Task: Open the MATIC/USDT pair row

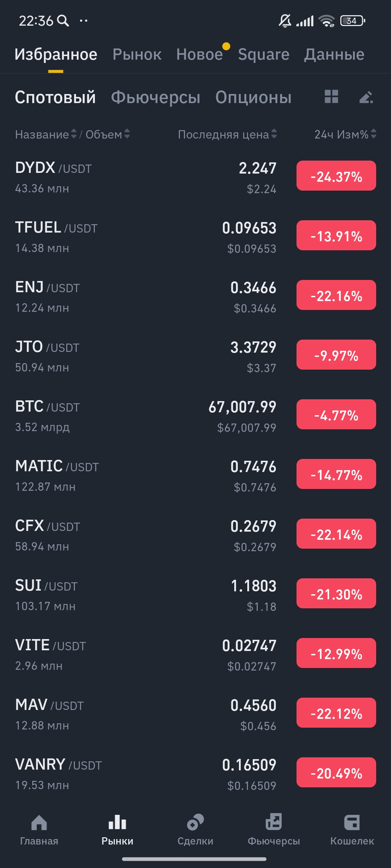Action: [145, 474]
